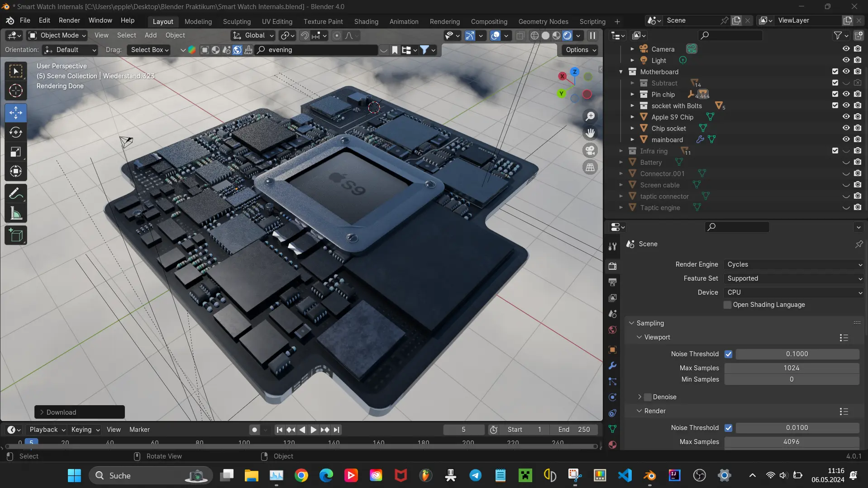Open the Render properties tab
Screen dimensions: 868x488
[x=613, y=266]
